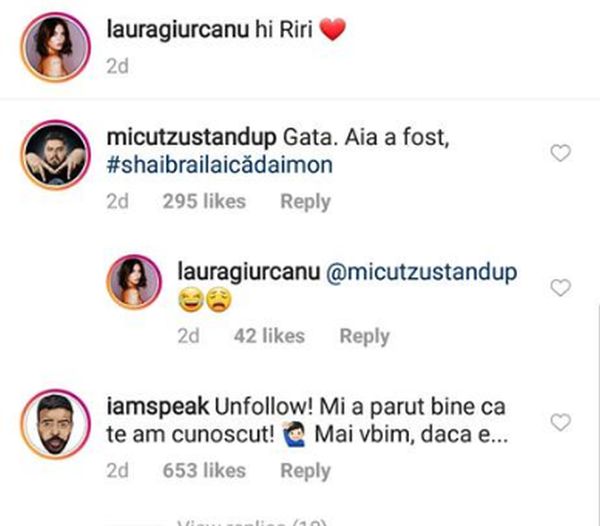
Task: Like lauragiurcanu's reply with the heart
Action: coord(561,288)
